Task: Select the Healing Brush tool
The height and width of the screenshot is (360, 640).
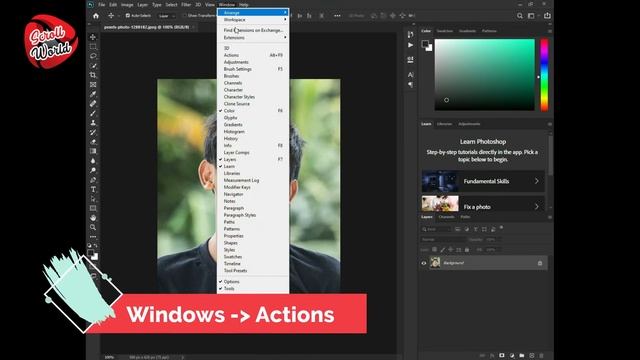Action: 93,104
